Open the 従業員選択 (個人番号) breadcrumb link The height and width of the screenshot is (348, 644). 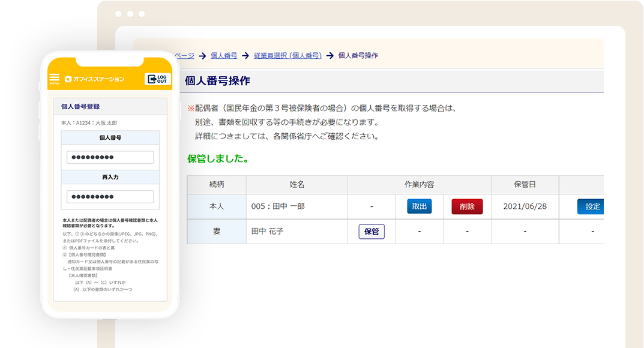point(287,55)
